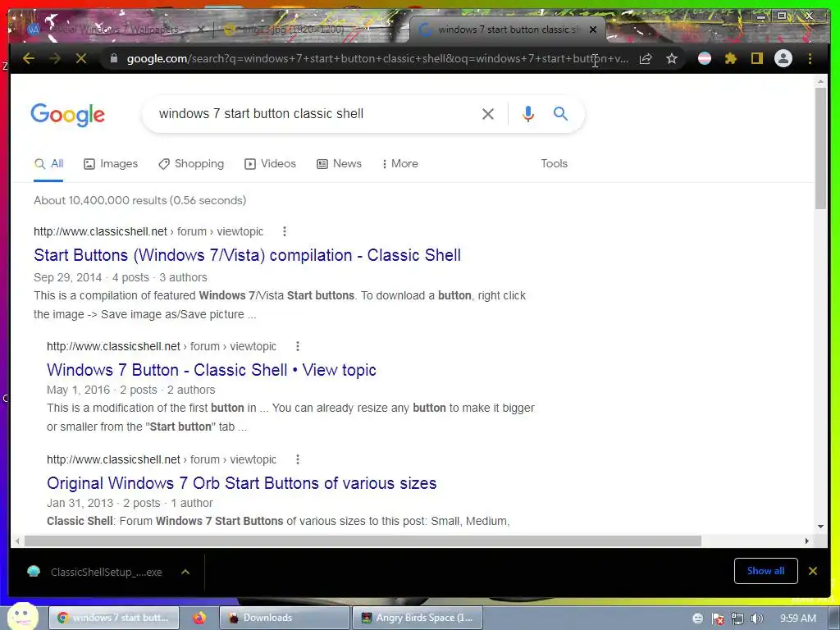Screen dimensions: 840x630
Task: Open options for the Windows 7 Button result
Action: [297, 347]
